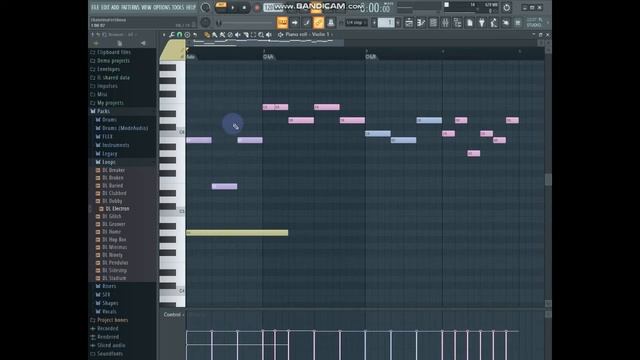Open the Piano roll Violin target dropdown

(x=309, y=35)
